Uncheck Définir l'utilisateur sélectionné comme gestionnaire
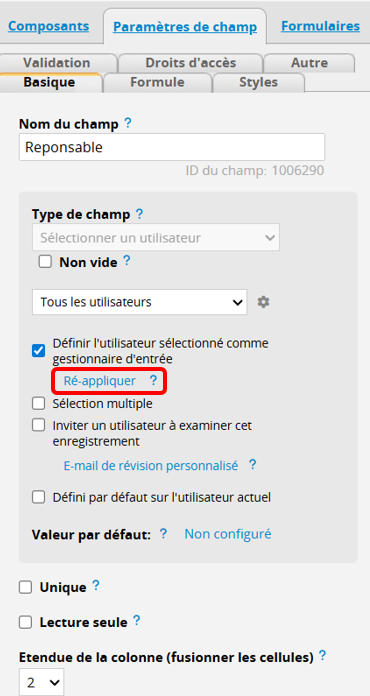 tap(39, 351)
